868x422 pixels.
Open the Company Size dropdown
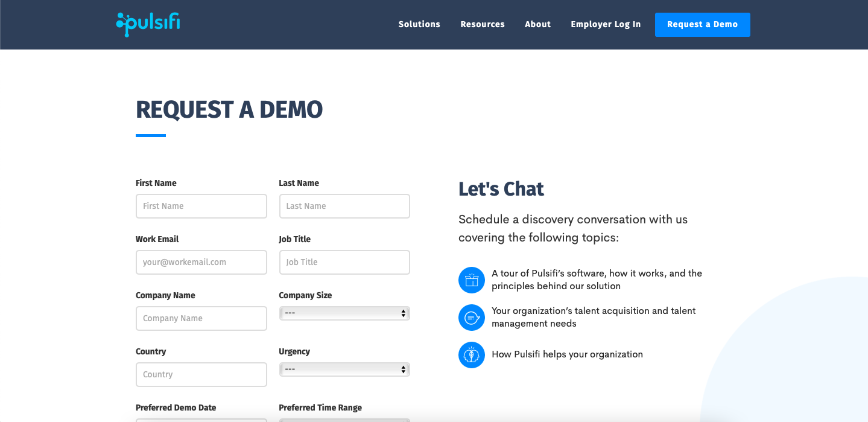(344, 313)
